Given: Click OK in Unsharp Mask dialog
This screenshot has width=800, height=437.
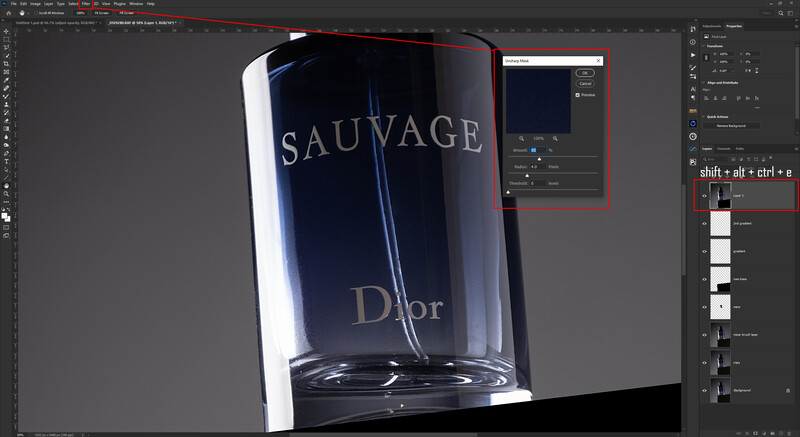Looking at the screenshot, I should click(585, 73).
